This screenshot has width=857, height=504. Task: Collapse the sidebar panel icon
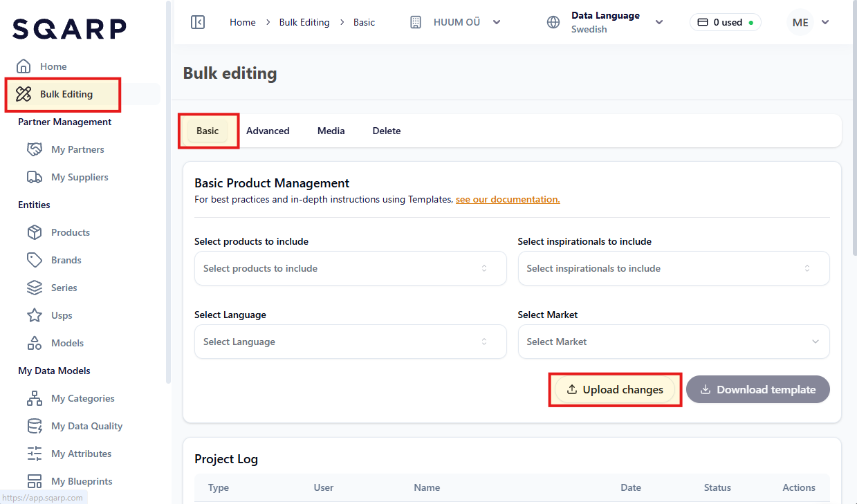point(198,22)
